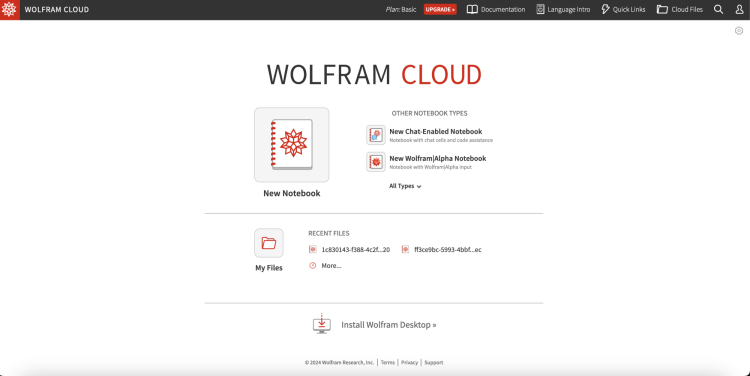Open the Quick Links menu
The image size is (750, 376).
tap(629, 10)
